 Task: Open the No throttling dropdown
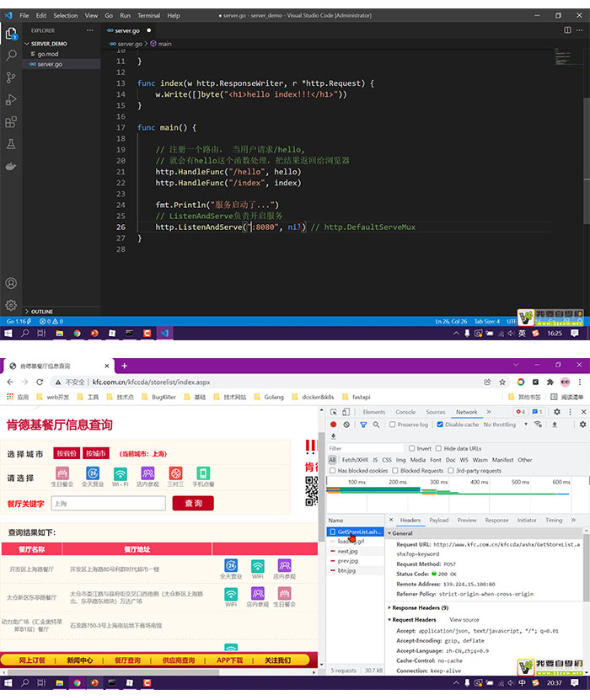(x=506, y=425)
